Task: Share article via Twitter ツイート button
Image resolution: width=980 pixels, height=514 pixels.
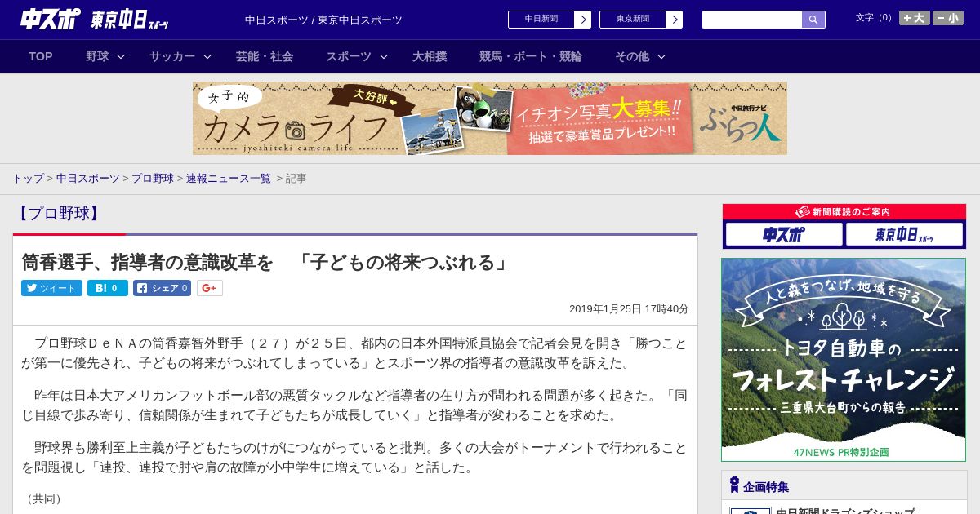Action: [x=51, y=288]
